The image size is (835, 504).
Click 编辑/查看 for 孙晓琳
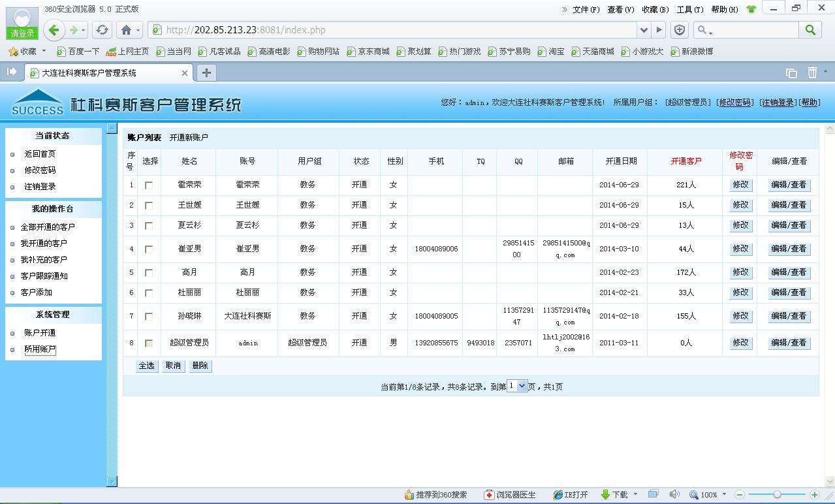click(x=789, y=315)
